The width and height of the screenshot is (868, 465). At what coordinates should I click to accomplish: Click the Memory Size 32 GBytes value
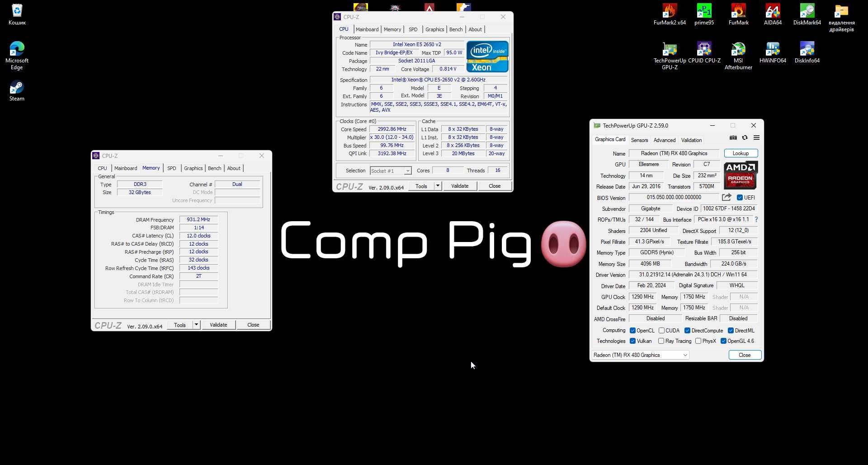pyautogui.click(x=140, y=192)
